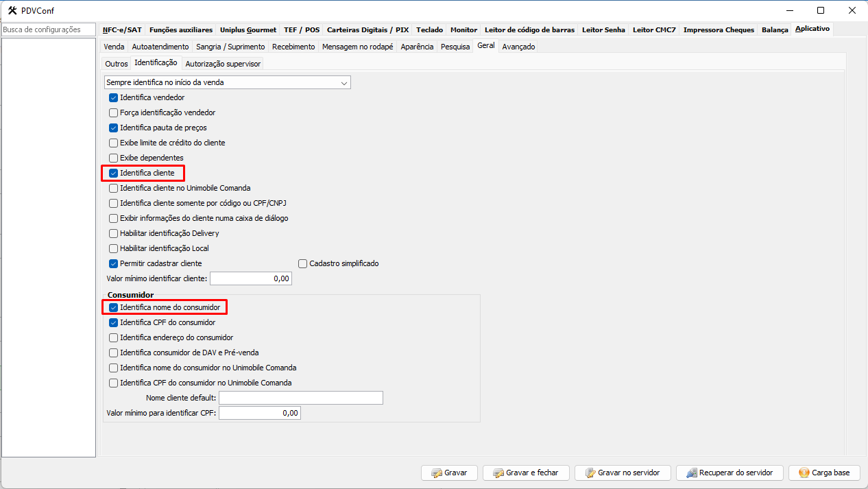Image resolution: width=868 pixels, height=489 pixels.
Task: Toggle Identifica CPF do consumidor checkbox
Action: coord(114,322)
